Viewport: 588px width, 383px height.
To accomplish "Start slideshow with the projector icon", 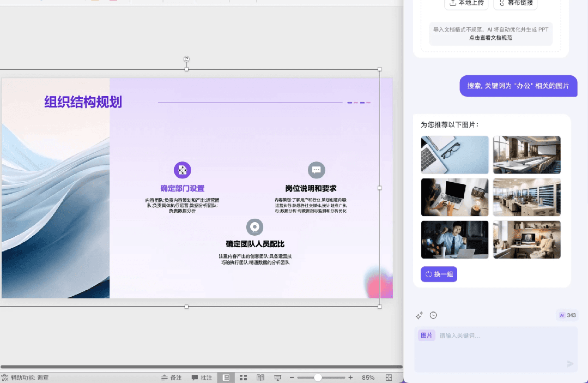I will [277, 376].
